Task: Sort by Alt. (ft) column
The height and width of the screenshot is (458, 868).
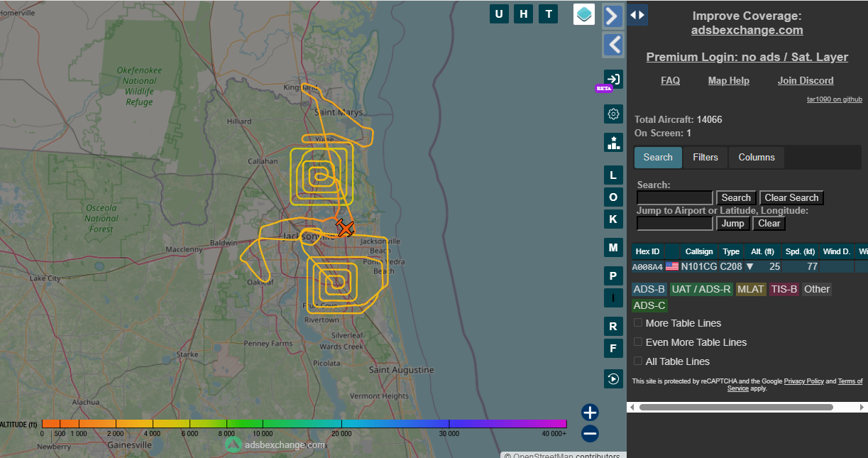Action: pyautogui.click(x=762, y=251)
